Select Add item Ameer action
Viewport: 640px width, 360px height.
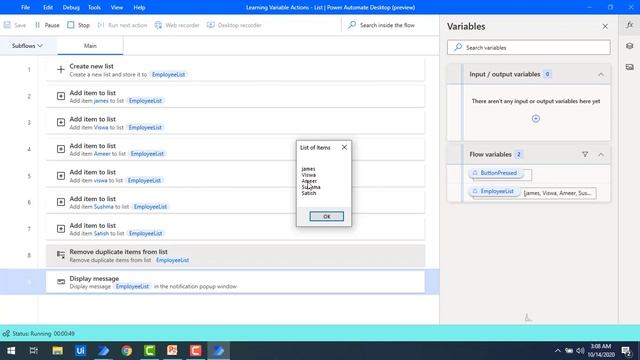click(x=235, y=149)
